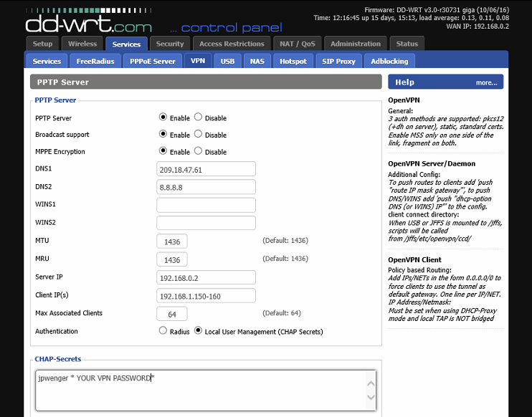Click the MTU value field
Viewport: 532px width, 417px height.
[x=171, y=241]
